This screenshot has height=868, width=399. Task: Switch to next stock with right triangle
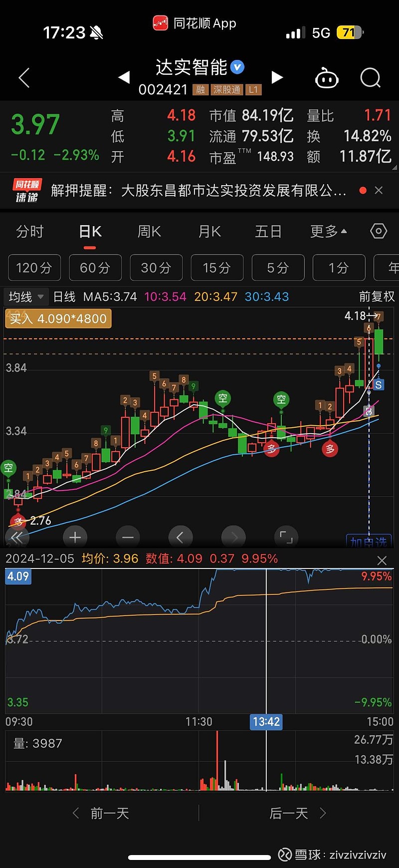coord(277,77)
